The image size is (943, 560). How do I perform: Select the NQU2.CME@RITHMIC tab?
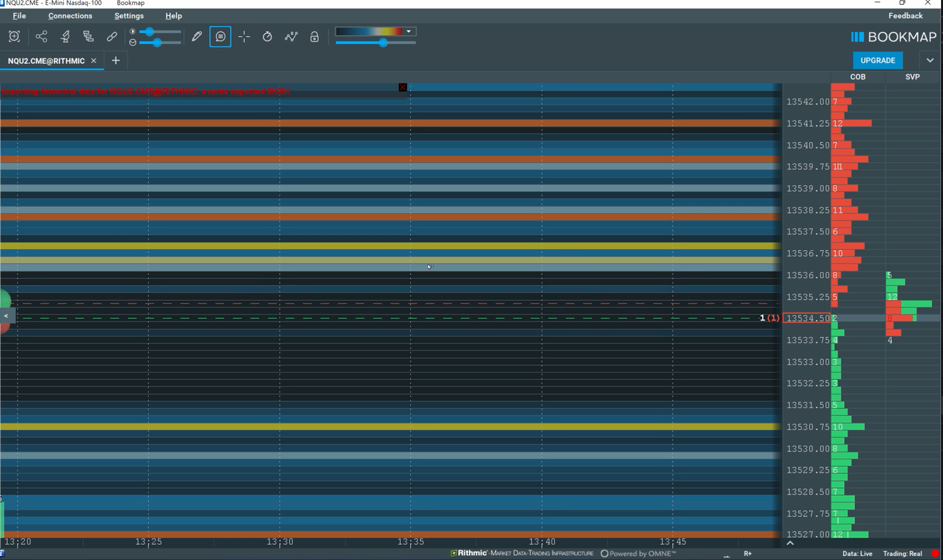(46, 61)
